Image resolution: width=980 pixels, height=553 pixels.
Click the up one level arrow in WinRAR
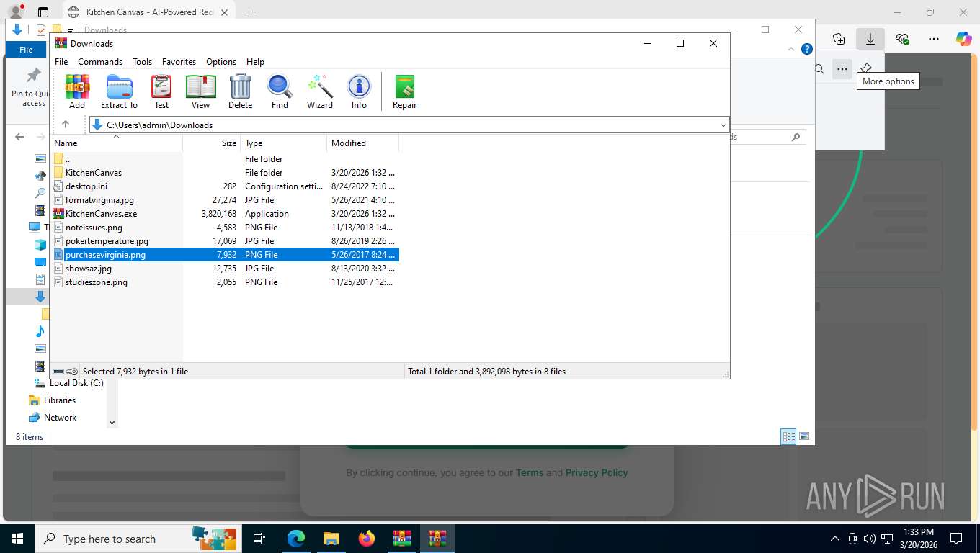[x=66, y=125]
